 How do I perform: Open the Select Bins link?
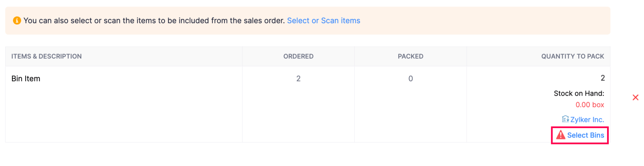point(585,135)
